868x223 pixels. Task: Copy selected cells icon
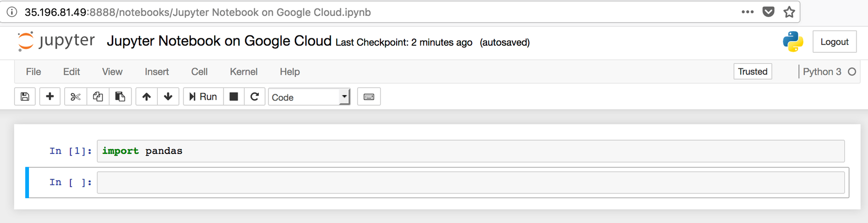click(98, 97)
